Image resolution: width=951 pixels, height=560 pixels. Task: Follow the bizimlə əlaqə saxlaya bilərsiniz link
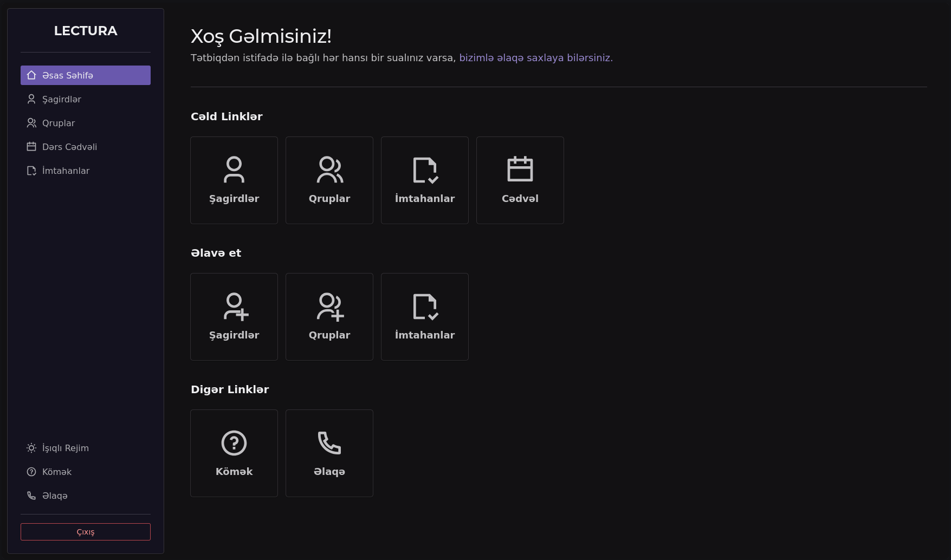(535, 58)
